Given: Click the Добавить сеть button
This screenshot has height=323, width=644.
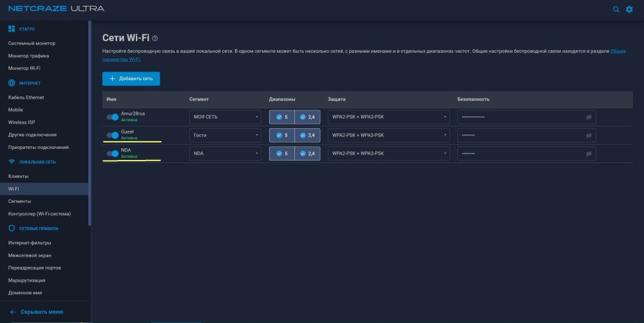Looking at the screenshot, I should tap(131, 79).
